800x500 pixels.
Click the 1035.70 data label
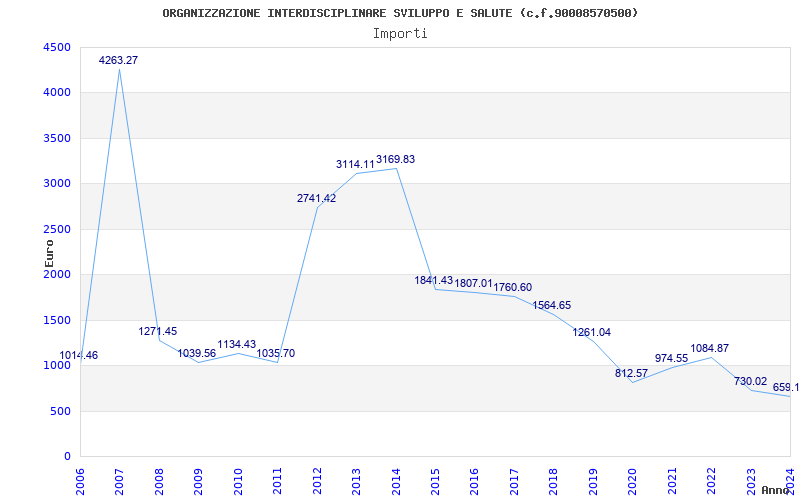click(276, 353)
